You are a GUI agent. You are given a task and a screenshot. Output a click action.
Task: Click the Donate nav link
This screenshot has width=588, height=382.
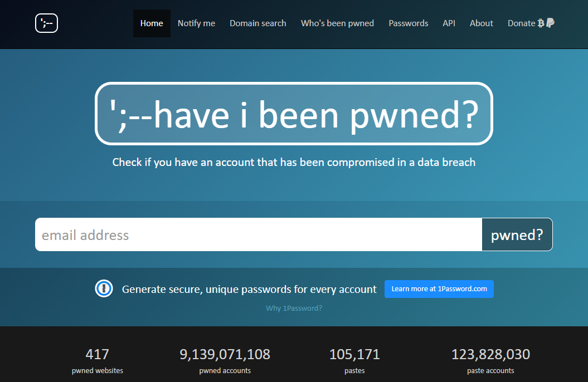(x=521, y=23)
